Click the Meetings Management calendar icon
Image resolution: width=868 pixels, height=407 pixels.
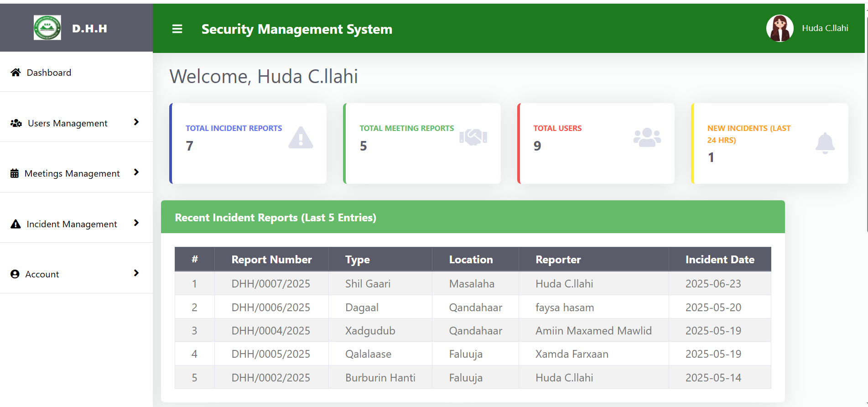[x=15, y=173]
